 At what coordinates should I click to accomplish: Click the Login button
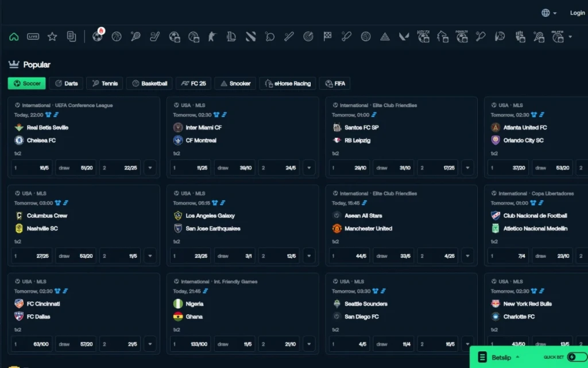577,12
